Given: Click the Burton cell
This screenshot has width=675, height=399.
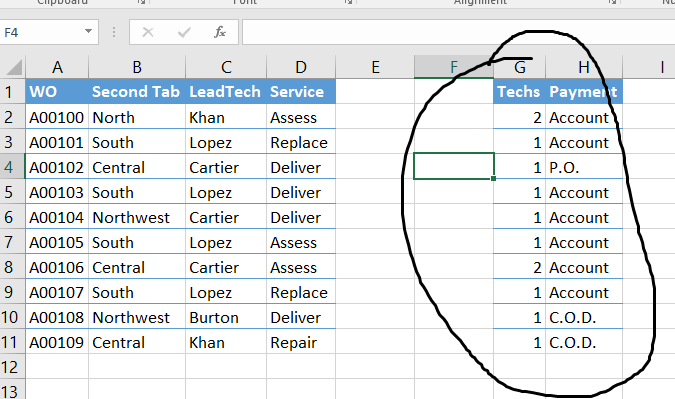Looking at the screenshot, I should [226, 317].
